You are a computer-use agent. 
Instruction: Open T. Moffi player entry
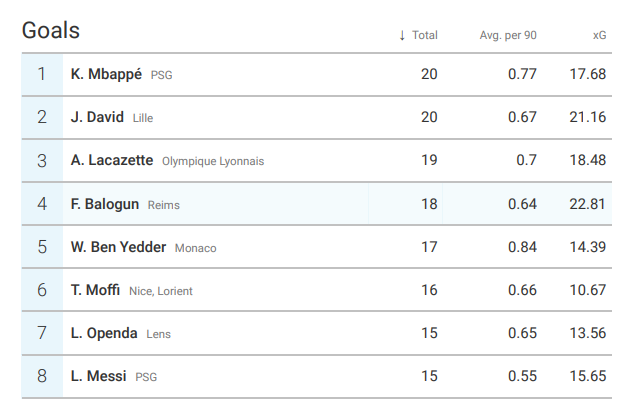point(96,290)
